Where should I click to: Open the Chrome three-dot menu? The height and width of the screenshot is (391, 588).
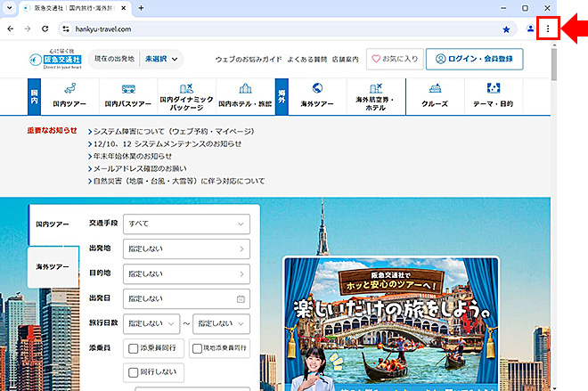point(547,29)
